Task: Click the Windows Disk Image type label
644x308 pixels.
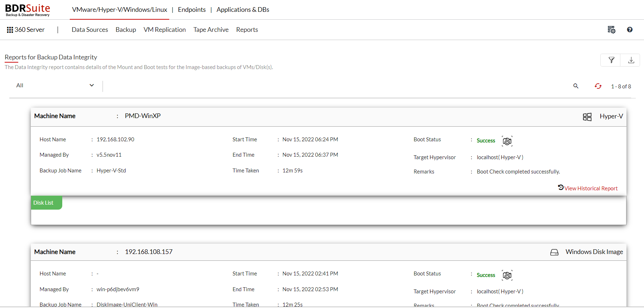Action: 594,252
